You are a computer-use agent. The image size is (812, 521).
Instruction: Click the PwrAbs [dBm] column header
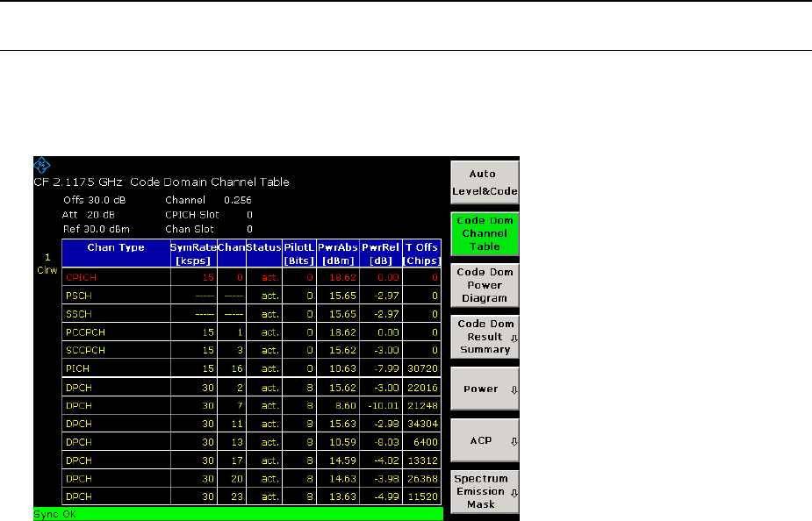tap(338, 253)
